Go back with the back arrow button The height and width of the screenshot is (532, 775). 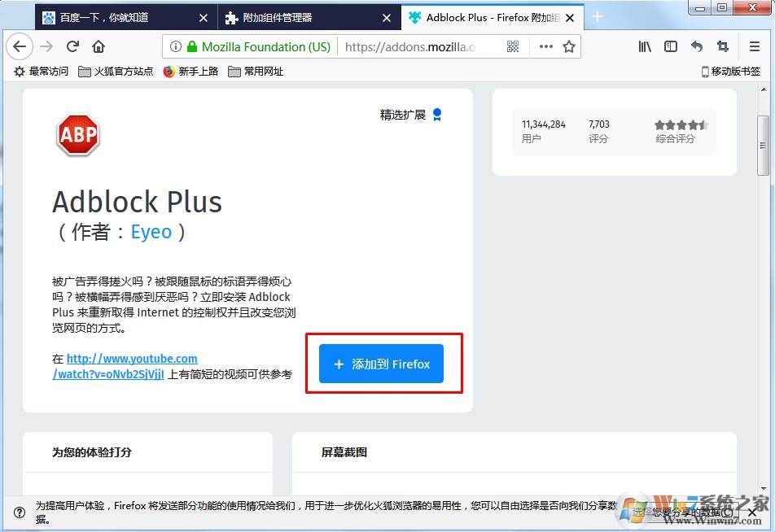pos(20,46)
